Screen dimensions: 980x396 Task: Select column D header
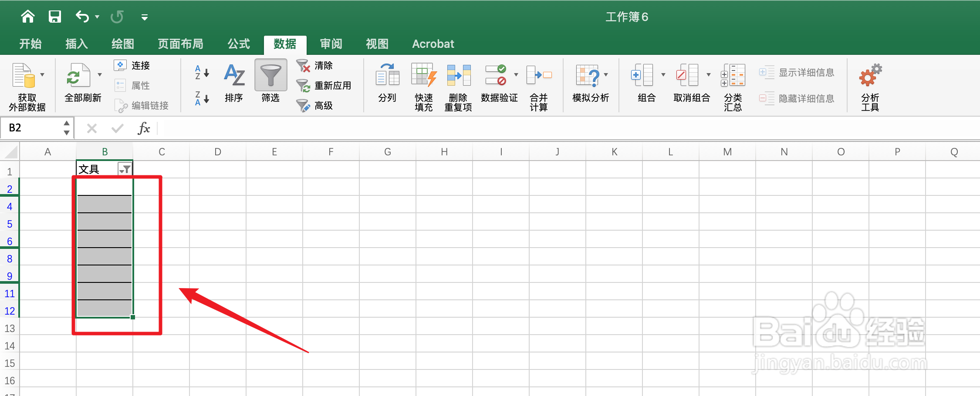click(218, 152)
